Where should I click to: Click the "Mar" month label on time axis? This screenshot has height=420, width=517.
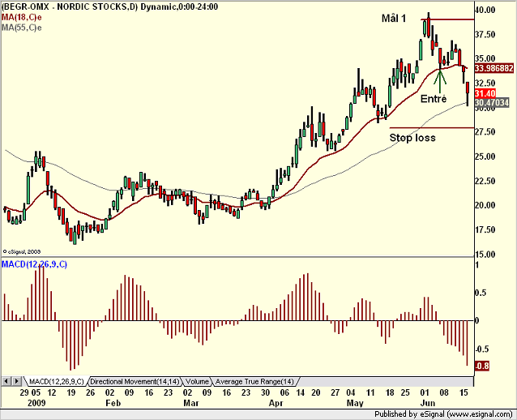(x=191, y=403)
